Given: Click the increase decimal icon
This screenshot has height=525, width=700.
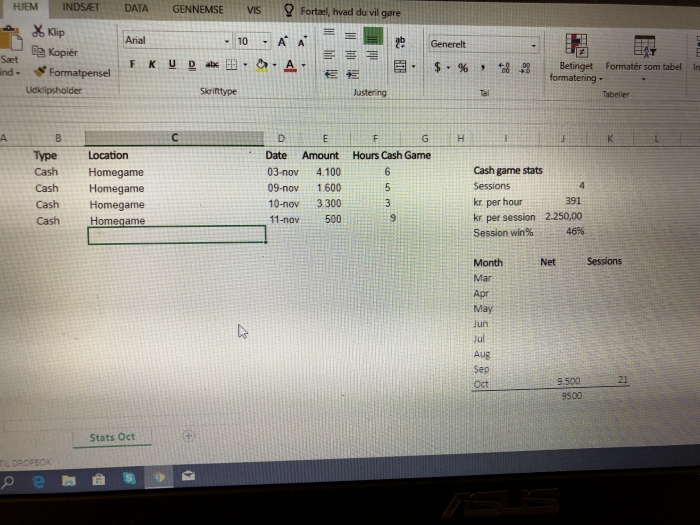Looking at the screenshot, I should point(504,68).
